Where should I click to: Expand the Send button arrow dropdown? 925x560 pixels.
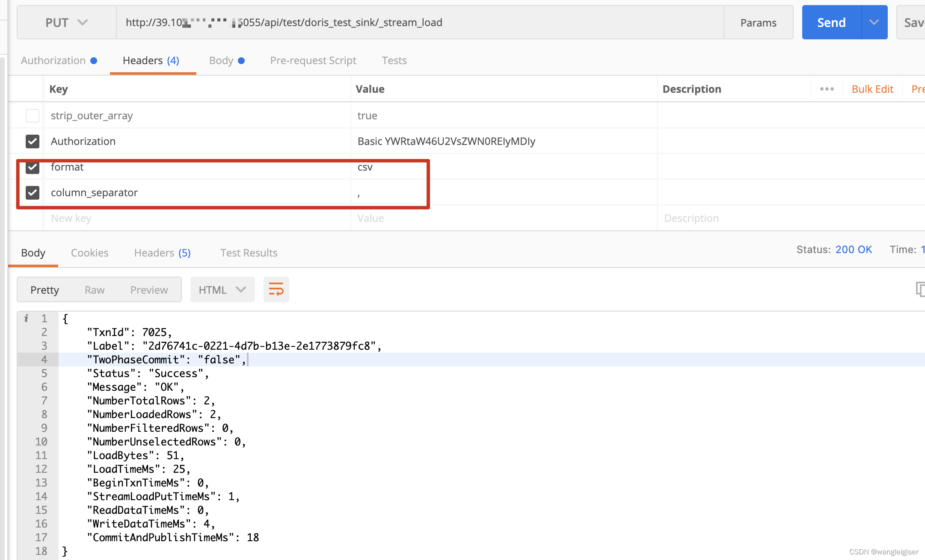tap(874, 23)
